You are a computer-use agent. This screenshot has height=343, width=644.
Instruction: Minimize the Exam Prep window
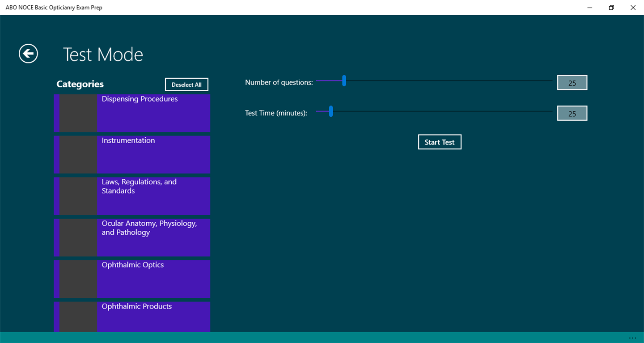(x=590, y=8)
